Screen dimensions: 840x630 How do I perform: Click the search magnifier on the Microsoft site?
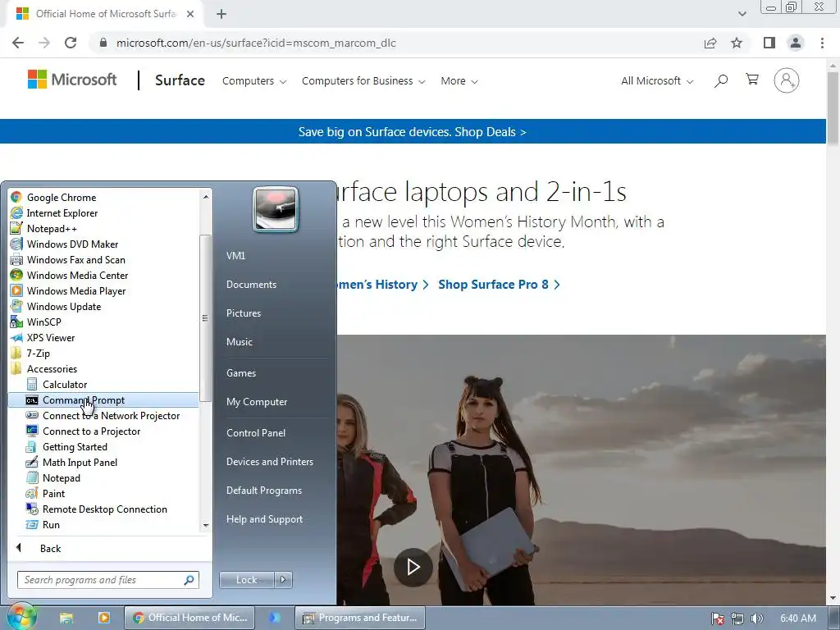coord(721,81)
